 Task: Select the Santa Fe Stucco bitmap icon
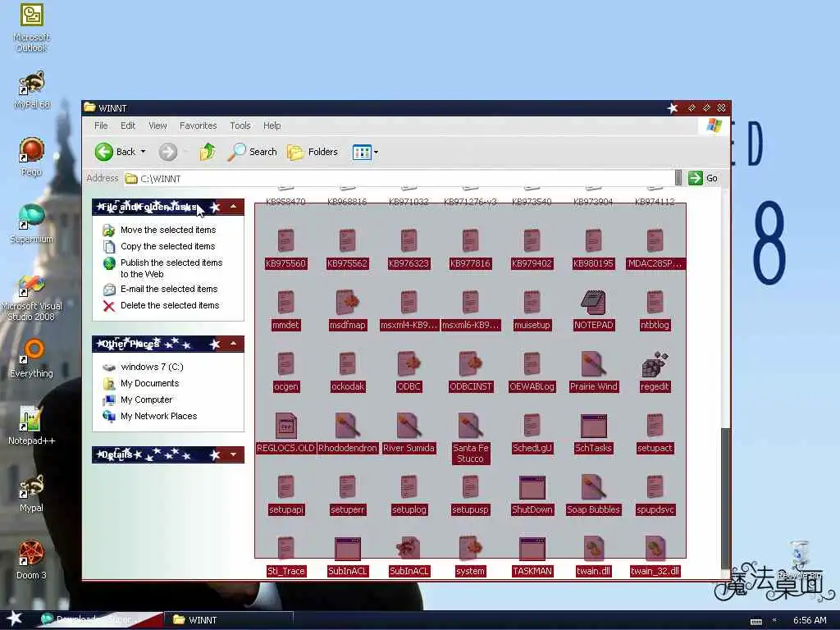[470, 426]
